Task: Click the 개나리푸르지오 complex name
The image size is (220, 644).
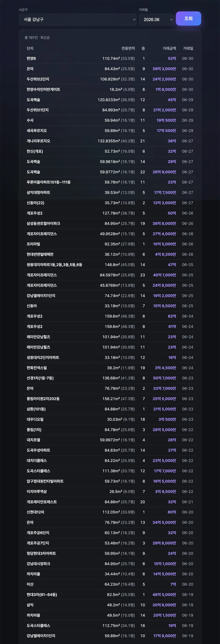Action: point(38,141)
